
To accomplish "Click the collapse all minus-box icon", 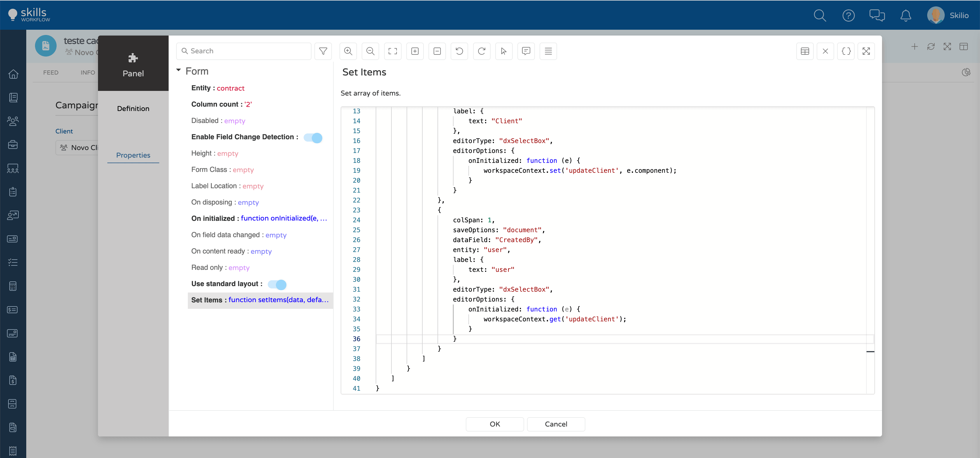I will coord(437,51).
